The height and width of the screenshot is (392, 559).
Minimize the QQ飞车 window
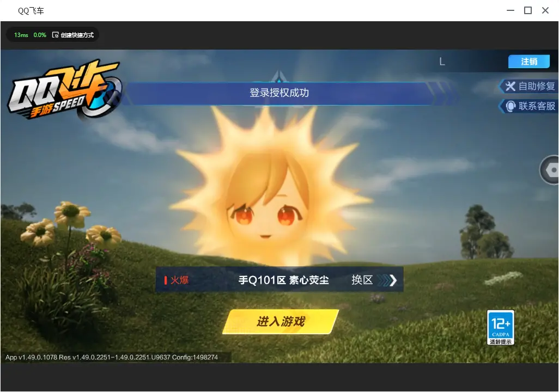point(511,11)
